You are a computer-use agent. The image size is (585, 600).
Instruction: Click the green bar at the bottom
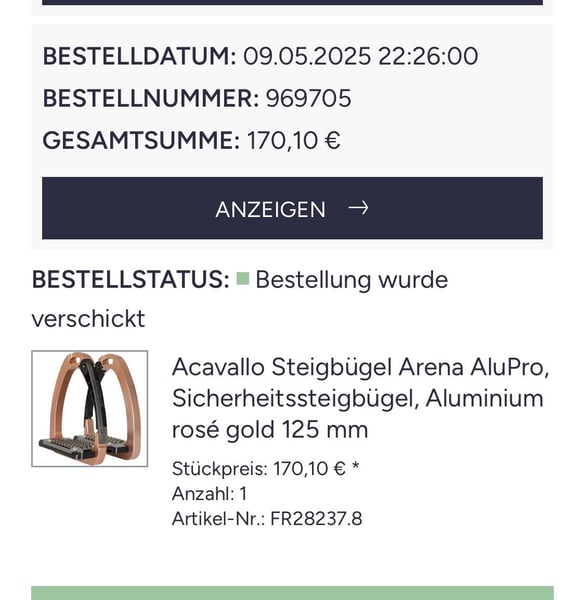pyautogui.click(x=292, y=593)
